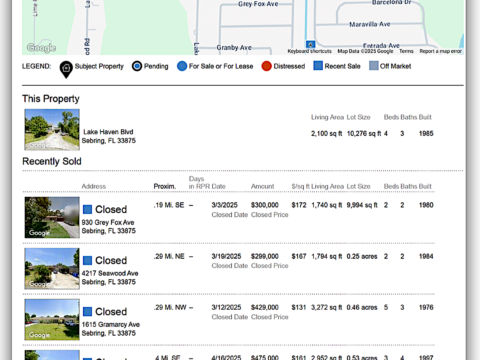480x360 pixels.
Task: Click blue Closed status square for 930 Grey Fox Ave
Action: point(87,209)
